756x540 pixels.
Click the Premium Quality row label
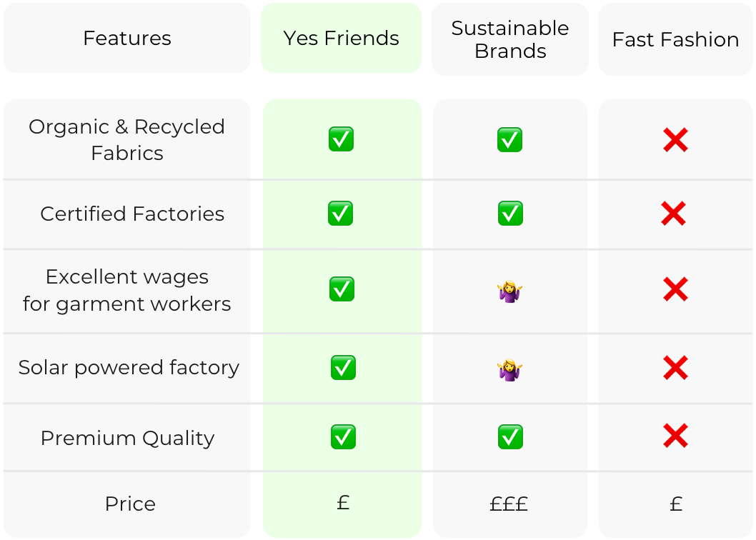127,438
